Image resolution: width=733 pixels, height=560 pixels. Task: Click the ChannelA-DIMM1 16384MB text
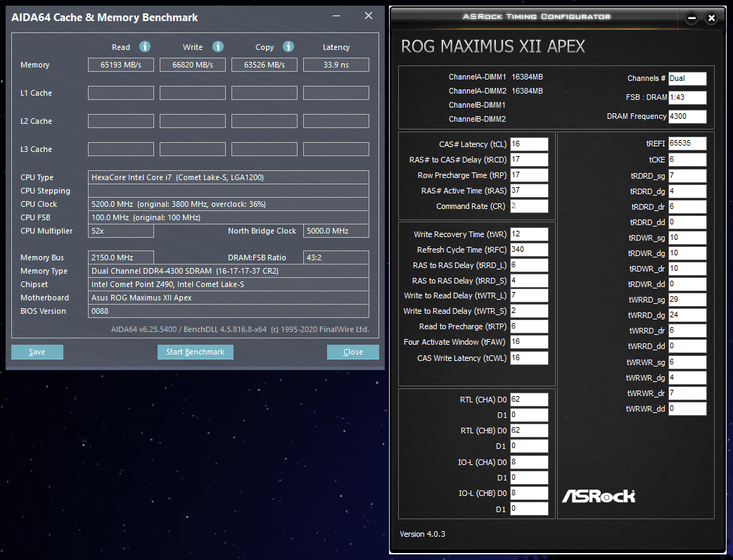tap(495, 77)
